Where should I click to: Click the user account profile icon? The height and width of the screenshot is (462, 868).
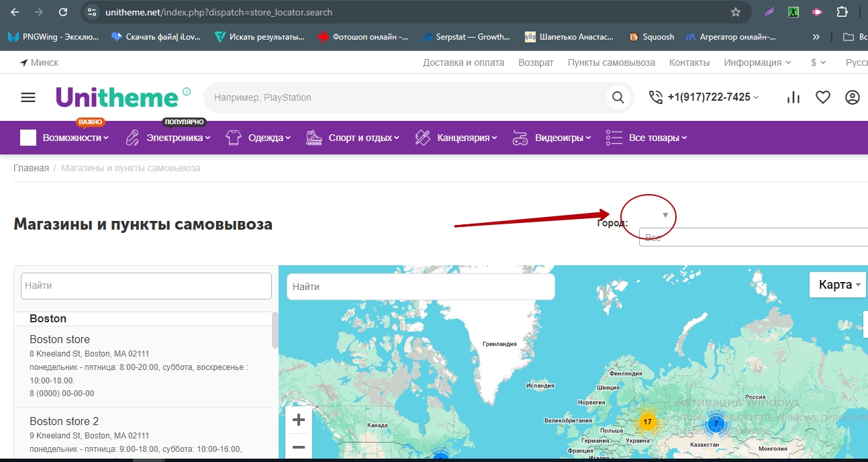(x=852, y=97)
